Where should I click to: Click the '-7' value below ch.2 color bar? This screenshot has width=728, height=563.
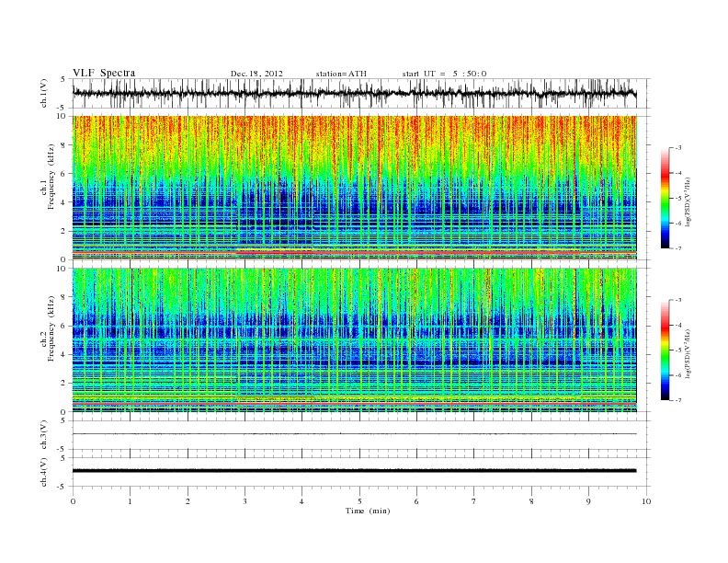pos(678,400)
